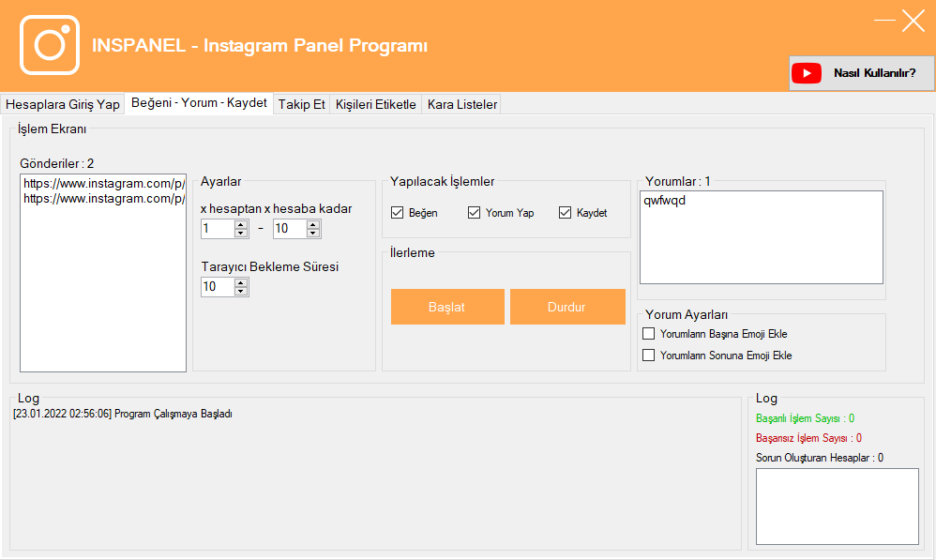Viewport: 936px width, 560px height.
Task: Toggle the Yorum Yap checkbox
Action: (x=474, y=213)
